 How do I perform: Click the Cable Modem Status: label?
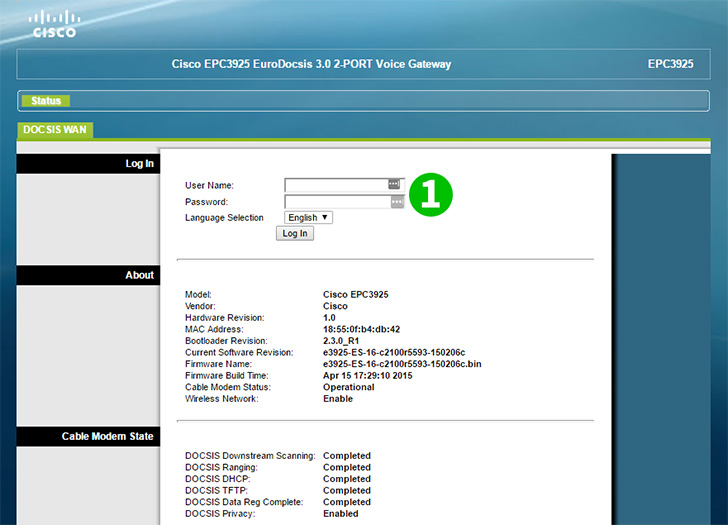[228, 387]
